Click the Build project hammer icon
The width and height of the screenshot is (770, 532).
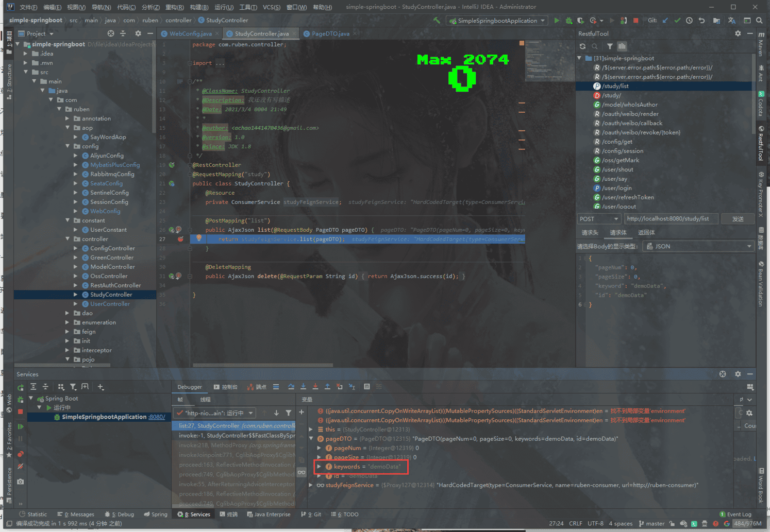click(x=437, y=21)
